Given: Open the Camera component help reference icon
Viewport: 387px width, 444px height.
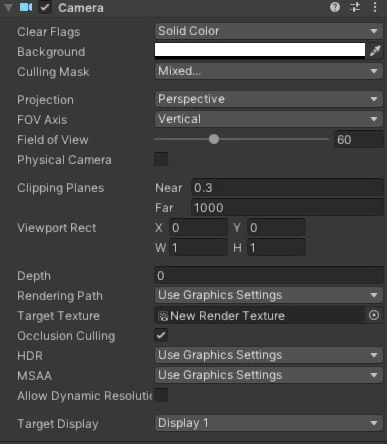Looking at the screenshot, I should [x=335, y=7].
